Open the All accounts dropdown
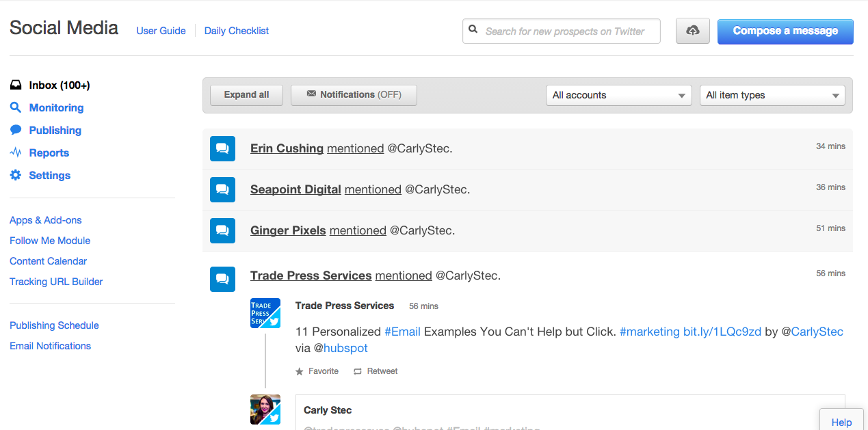 tap(619, 95)
